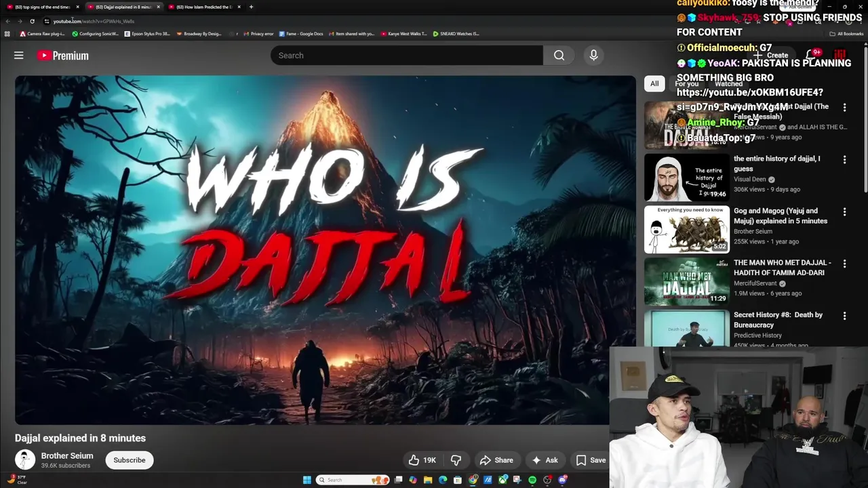This screenshot has width=868, height=488.
Task: Launch Copilot from the taskbar
Action: coord(413,480)
